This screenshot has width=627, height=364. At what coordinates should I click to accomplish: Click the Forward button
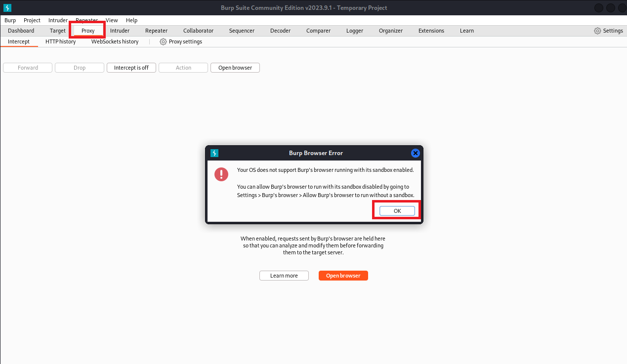28,68
